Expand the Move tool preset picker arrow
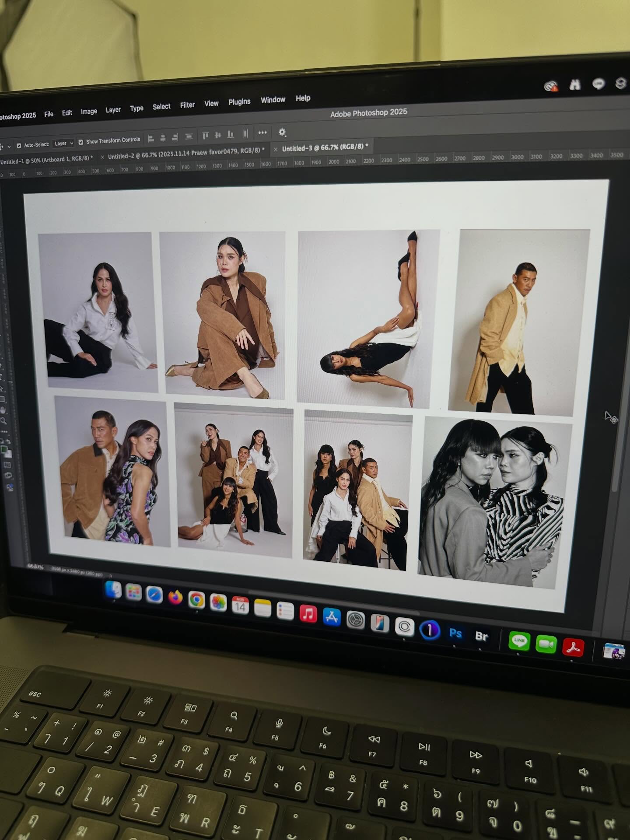This screenshot has height=840, width=630. 9,147
